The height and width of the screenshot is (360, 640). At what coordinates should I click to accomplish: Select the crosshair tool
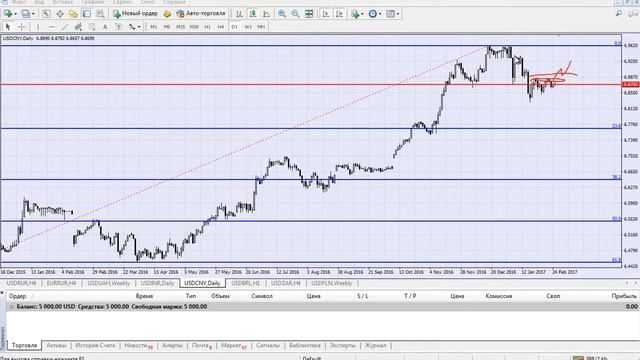tap(22, 27)
